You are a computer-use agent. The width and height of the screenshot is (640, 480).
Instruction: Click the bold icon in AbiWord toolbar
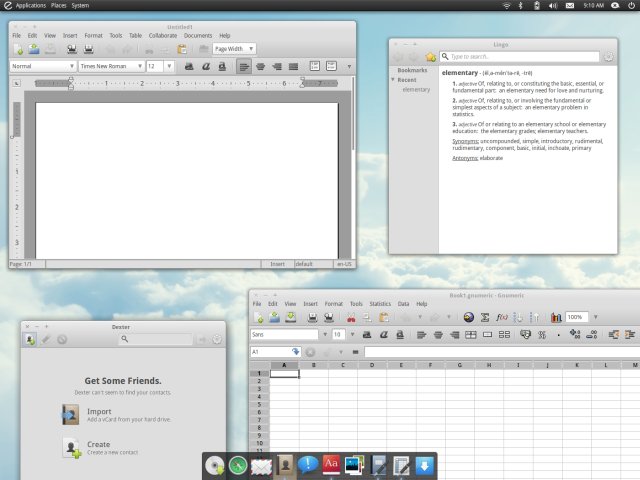click(x=189, y=66)
